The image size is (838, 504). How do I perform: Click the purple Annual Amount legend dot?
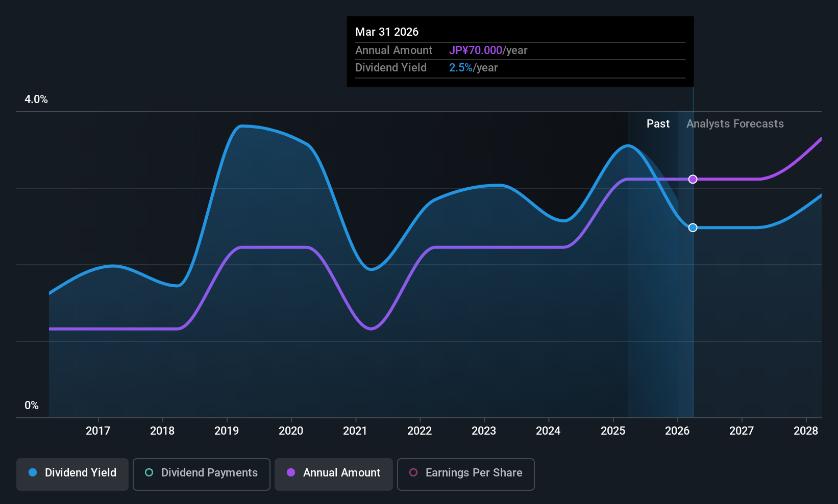click(x=291, y=472)
